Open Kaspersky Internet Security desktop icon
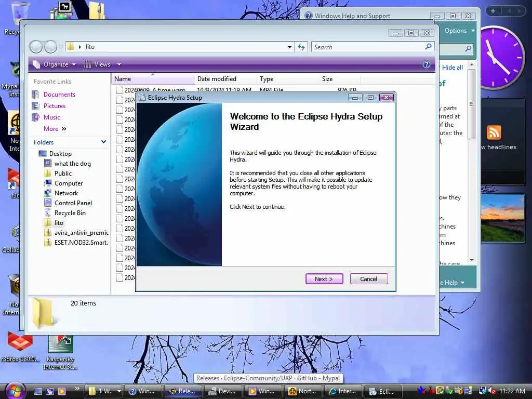This screenshot has height=399, width=532. 60,352
